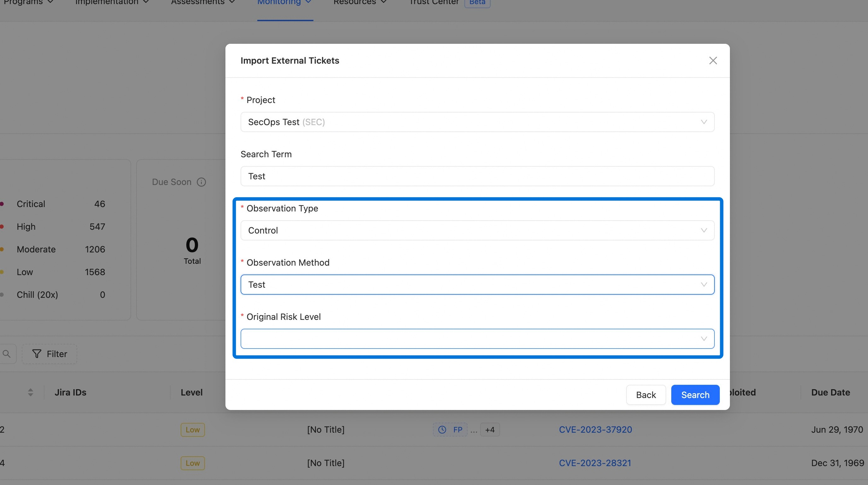Screen dimensions: 868x485
Task: Open Trust Center Beta tab
Action: (x=449, y=3)
